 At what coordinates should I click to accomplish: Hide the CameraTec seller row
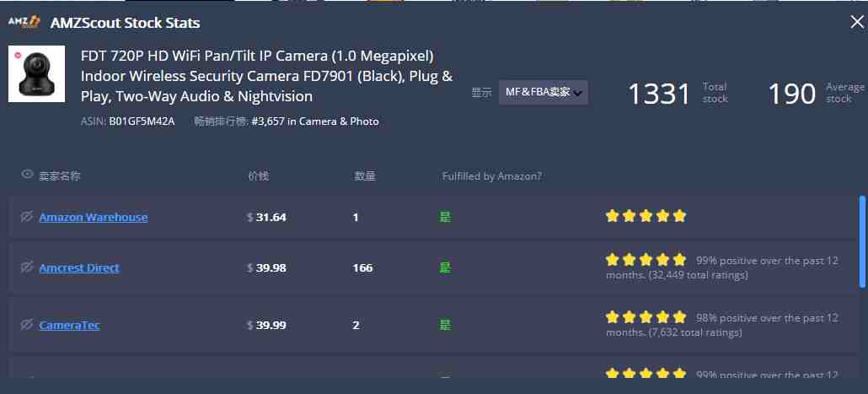click(x=26, y=325)
